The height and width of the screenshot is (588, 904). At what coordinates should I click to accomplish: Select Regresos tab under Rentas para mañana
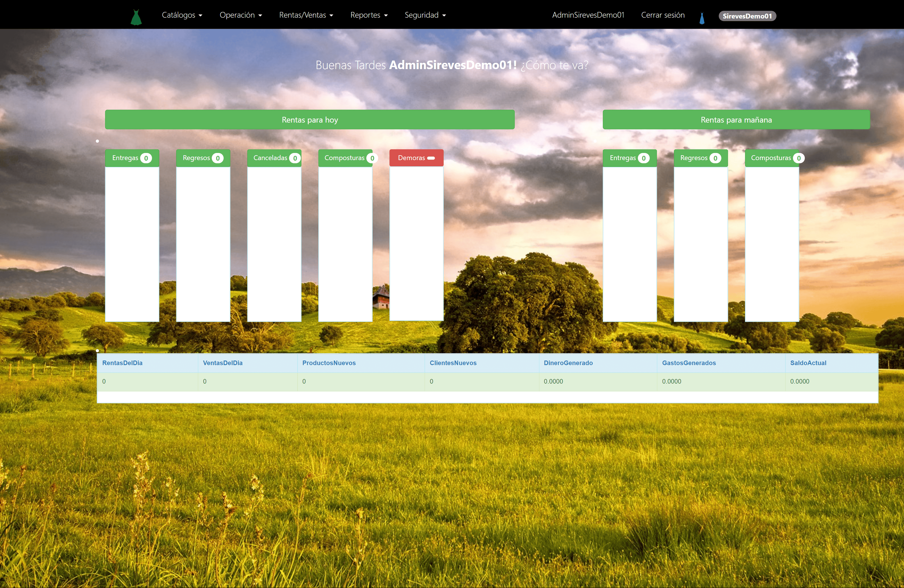(700, 158)
